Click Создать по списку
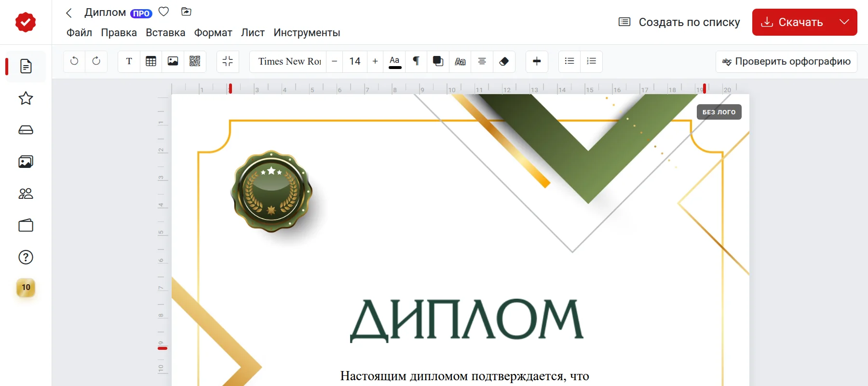This screenshot has width=868, height=386. [x=679, y=22]
